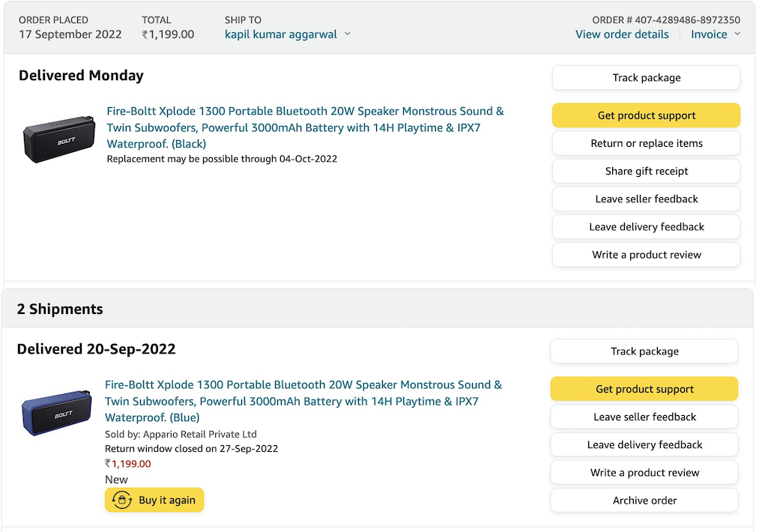This screenshot has height=532, width=759.
Task: Click Return or replace items
Action: pos(646,143)
